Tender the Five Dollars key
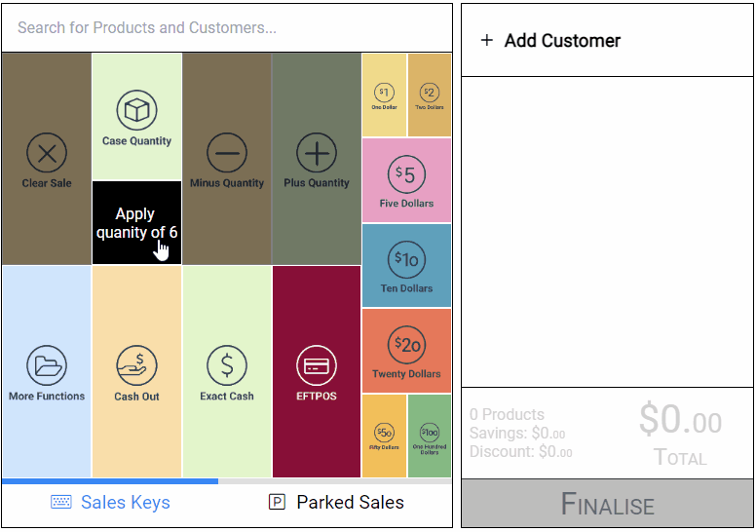 click(x=406, y=180)
